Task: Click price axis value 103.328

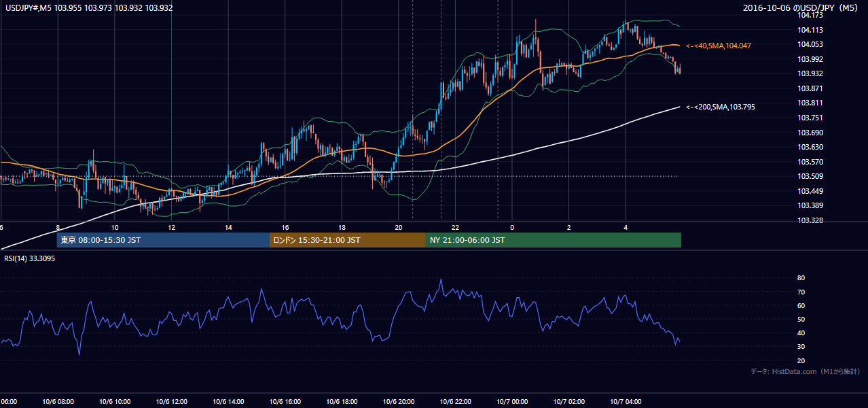Action: point(810,220)
